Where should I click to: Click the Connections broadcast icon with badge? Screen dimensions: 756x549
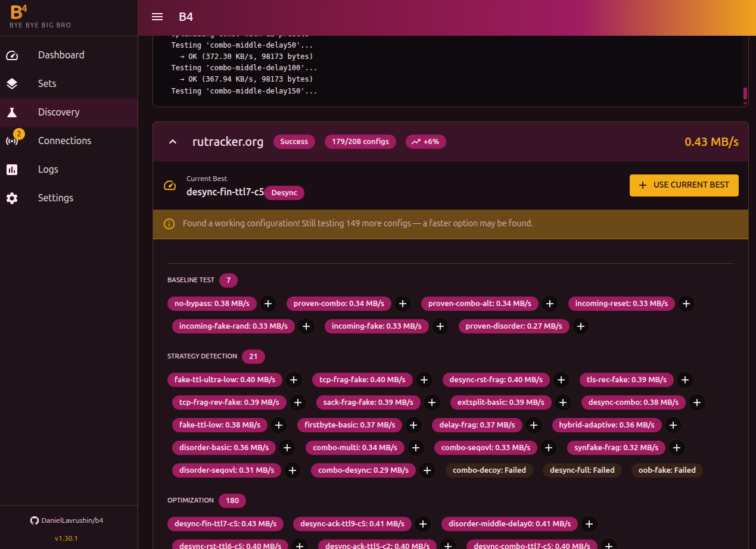12,141
